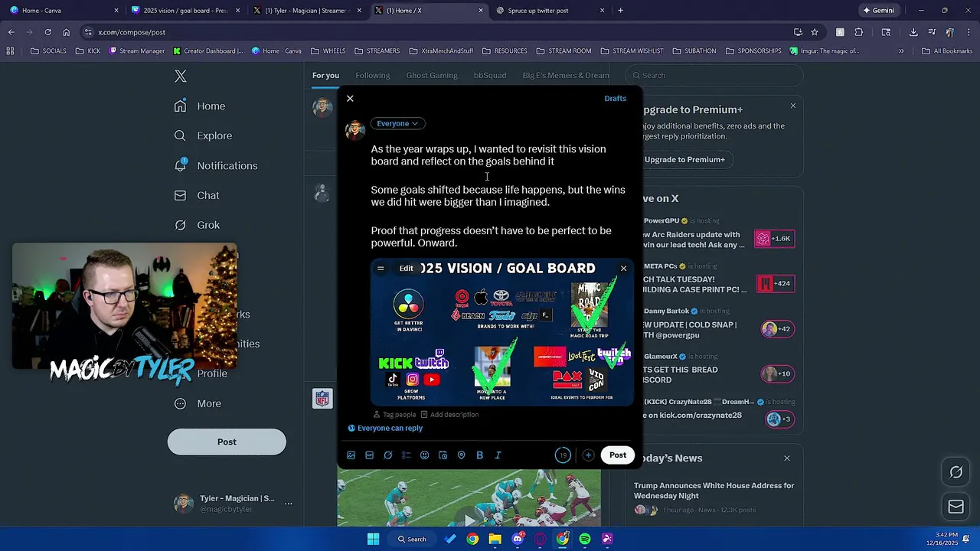The height and width of the screenshot is (551, 980).
Task: Click Everyone can reply setting
Action: click(x=385, y=429)
